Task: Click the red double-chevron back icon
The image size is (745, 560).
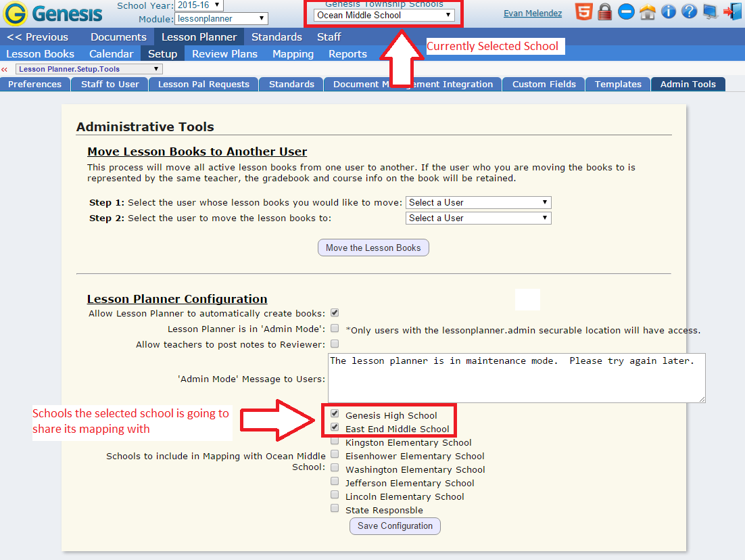Action: [4, 70]
